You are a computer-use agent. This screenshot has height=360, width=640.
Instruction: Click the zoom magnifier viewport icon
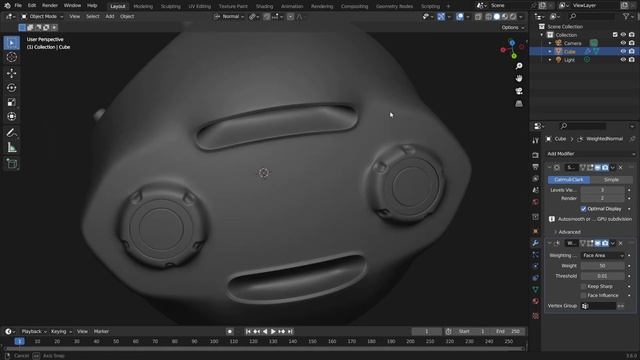point(519,66)
